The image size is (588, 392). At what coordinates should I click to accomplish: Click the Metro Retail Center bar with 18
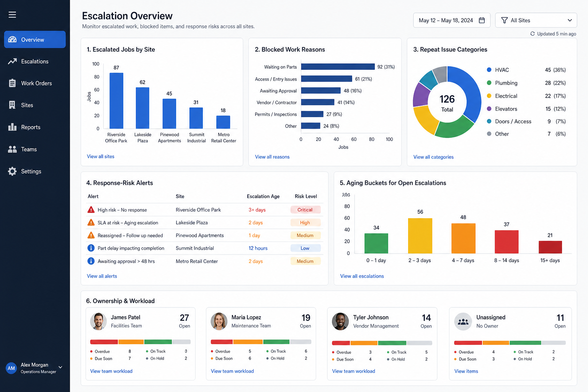(223, 122)
